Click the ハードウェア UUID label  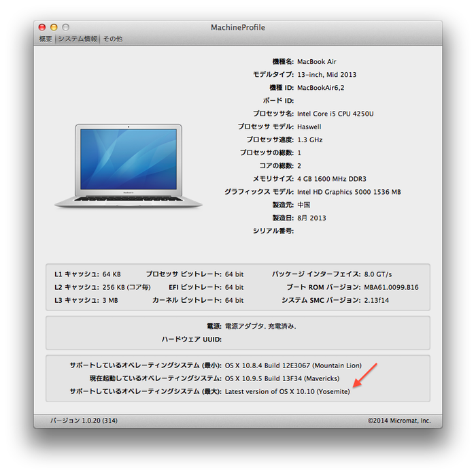tap(192, 340)
